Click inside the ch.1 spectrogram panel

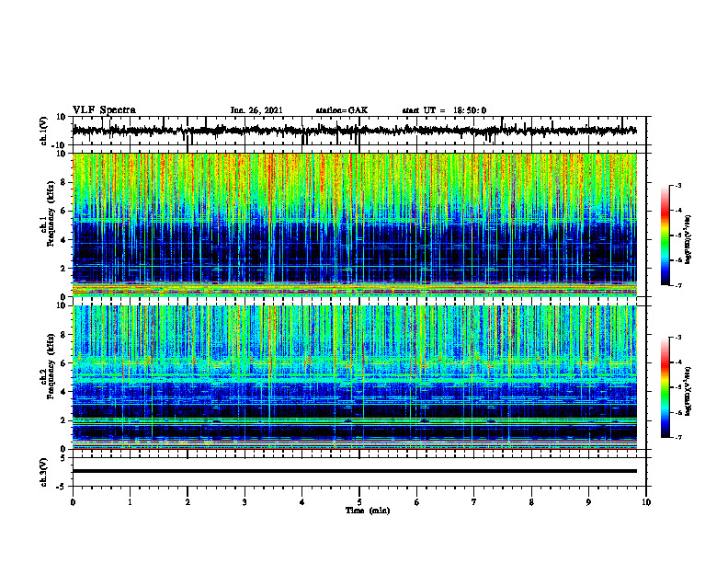pos(354,224)
